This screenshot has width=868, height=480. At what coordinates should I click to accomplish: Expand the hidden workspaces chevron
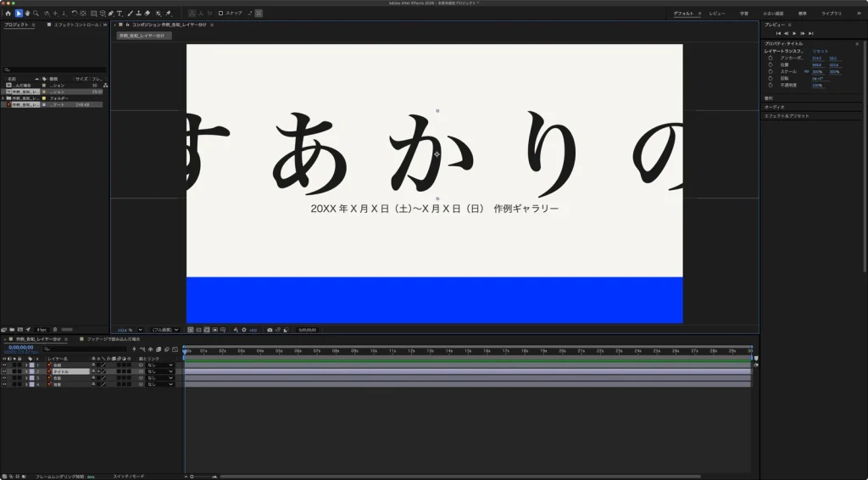(860, 14)
